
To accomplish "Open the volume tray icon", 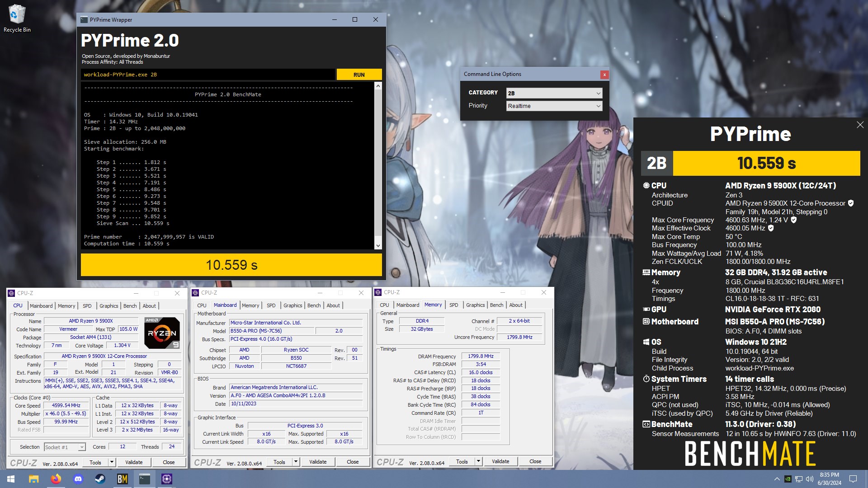I will point(809,479).
